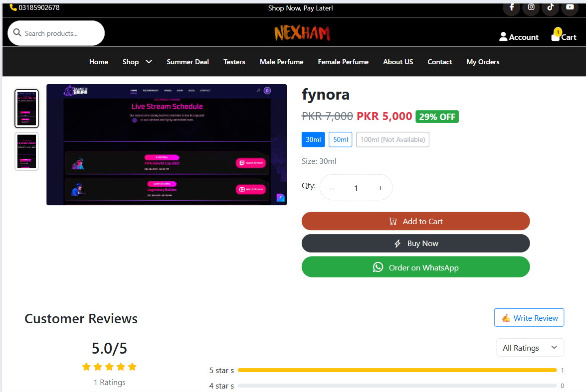Click the Size: 30ml label

[x=319, y=161]
